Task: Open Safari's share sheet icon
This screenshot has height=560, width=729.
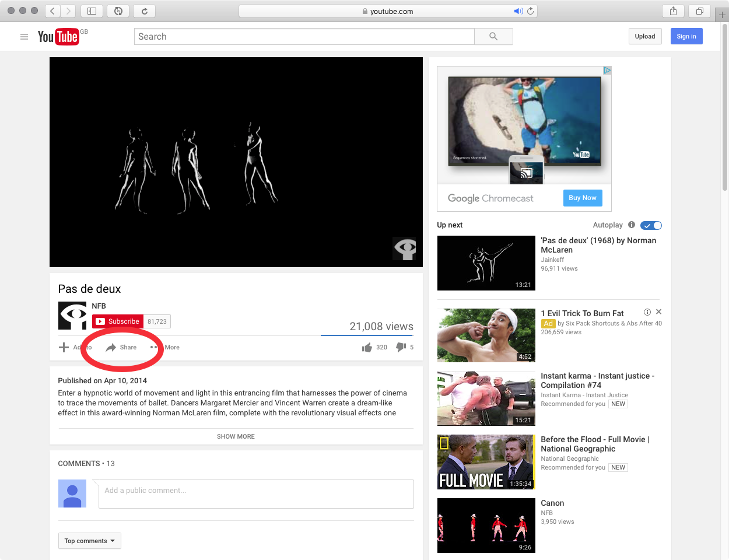Action: [x=673, y=11]
